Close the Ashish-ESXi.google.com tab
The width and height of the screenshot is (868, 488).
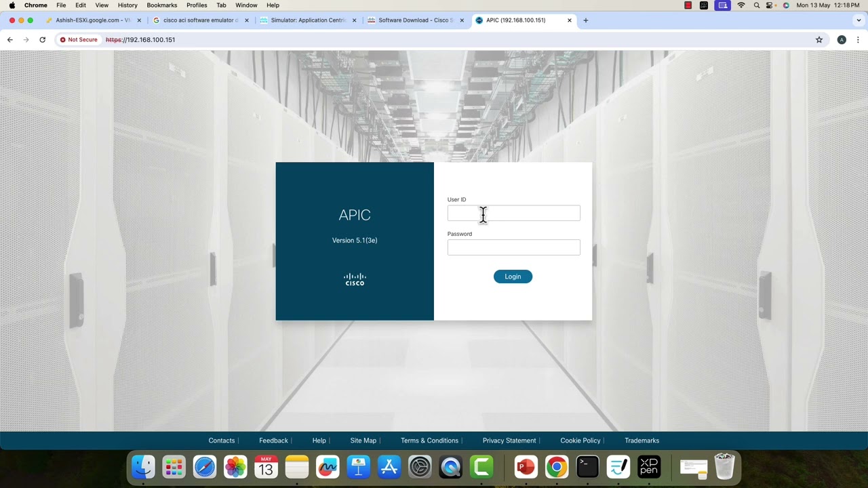(139, 20)
